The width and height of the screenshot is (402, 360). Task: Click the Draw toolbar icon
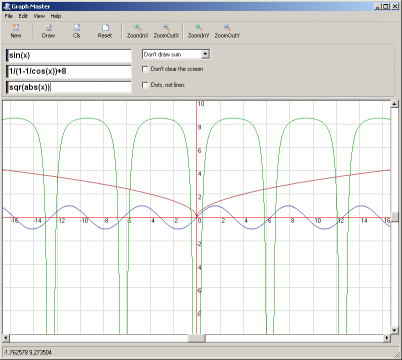point(49,28)
